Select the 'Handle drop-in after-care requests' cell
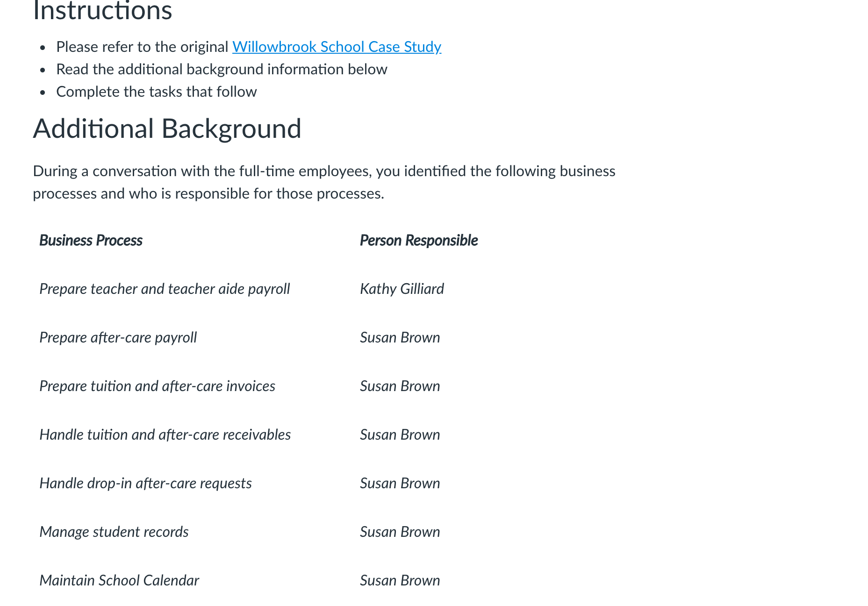 145,483
